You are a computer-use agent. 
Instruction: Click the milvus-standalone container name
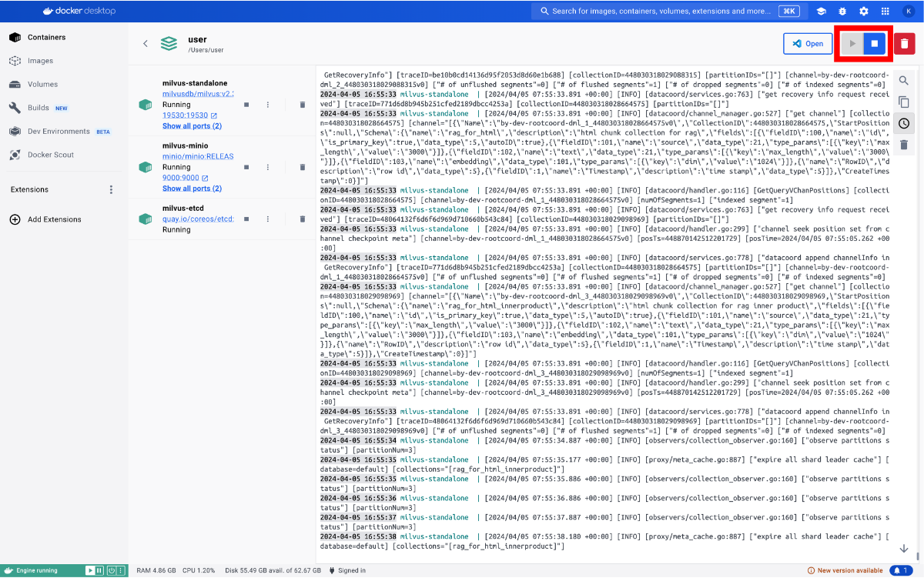click(195, 83)
